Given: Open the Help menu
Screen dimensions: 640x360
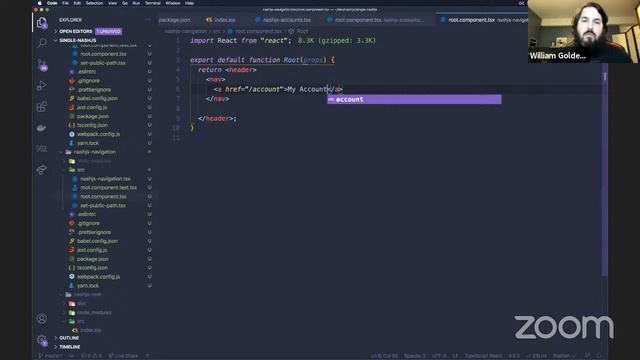Looking at the screenshot, I should pos(189,3).
